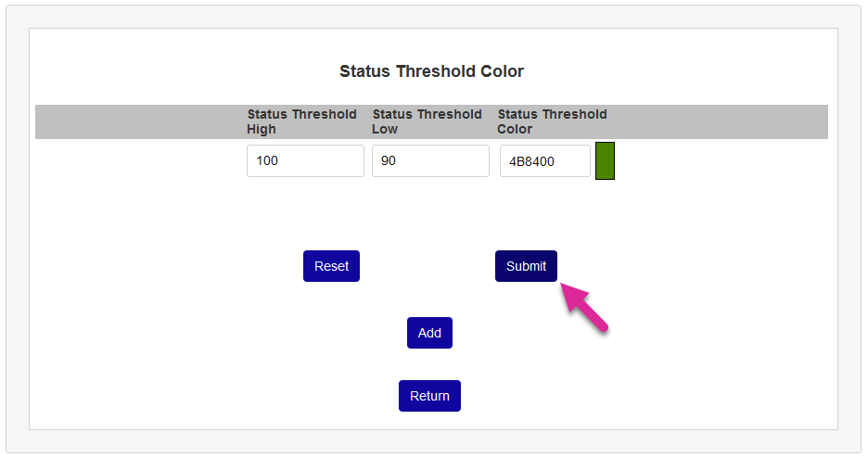Return to the previous page

click(429, 396)
